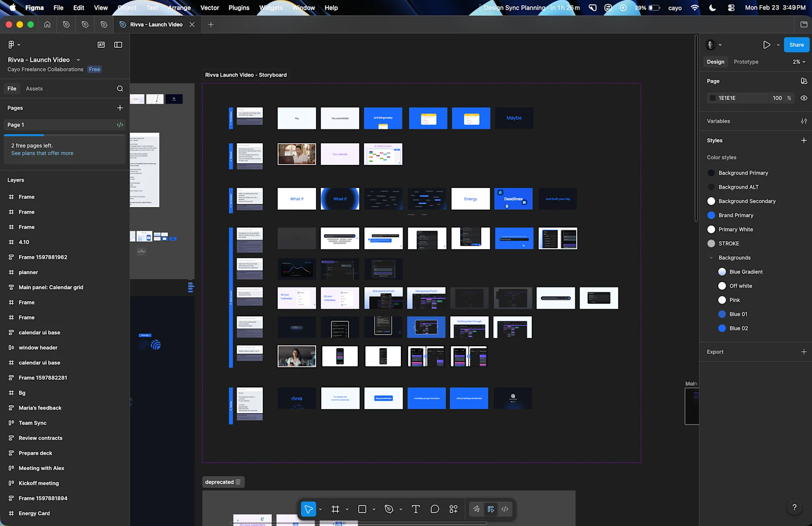This screenshot has width=812, height=526.
Task: Click the Free plan badge
Action: (94, 70)
